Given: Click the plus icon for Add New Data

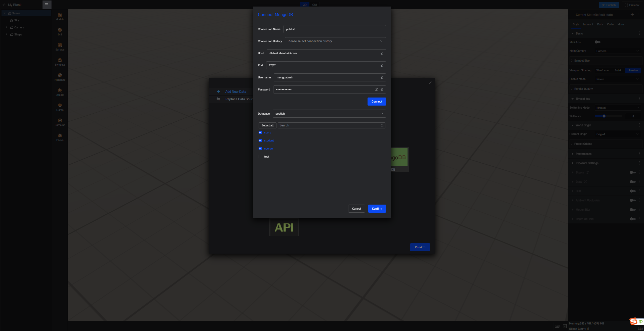Looking at the screenshot, I should click(218, 91).
